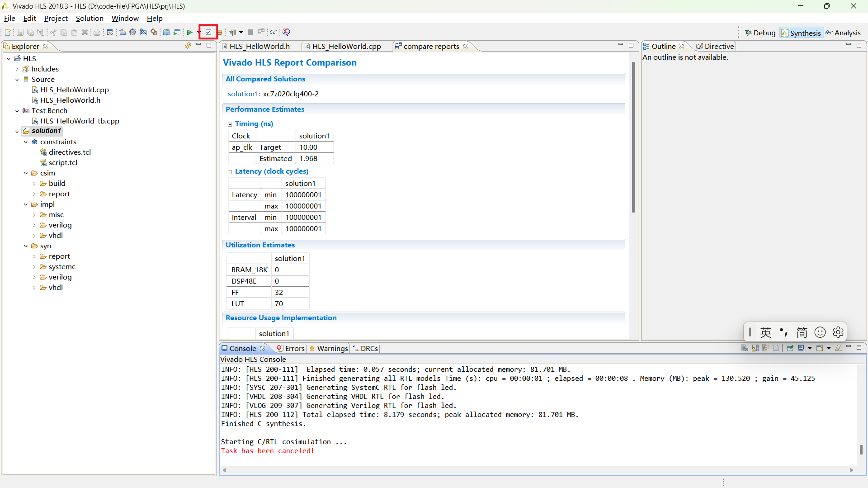
Task: Click the Paste clipboard icon
Action: click(74, 32)
